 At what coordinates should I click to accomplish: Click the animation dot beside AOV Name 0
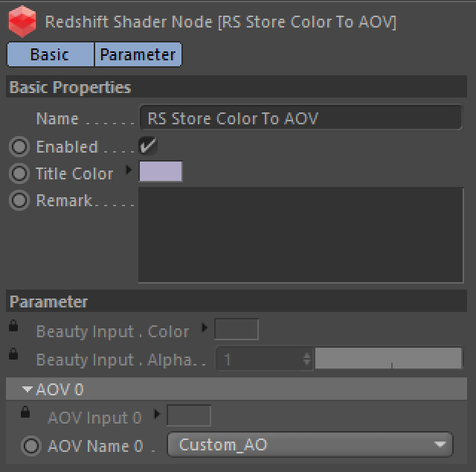31,446
